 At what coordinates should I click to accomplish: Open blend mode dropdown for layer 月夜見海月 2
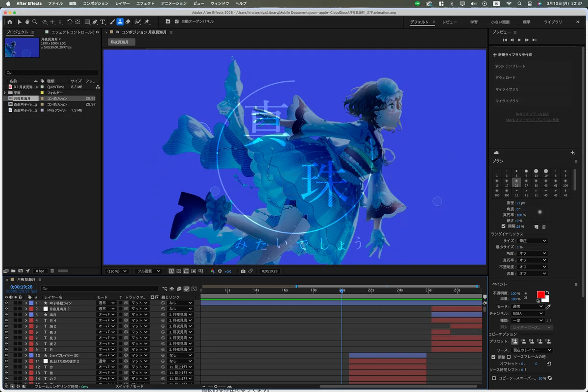point(106,309)
